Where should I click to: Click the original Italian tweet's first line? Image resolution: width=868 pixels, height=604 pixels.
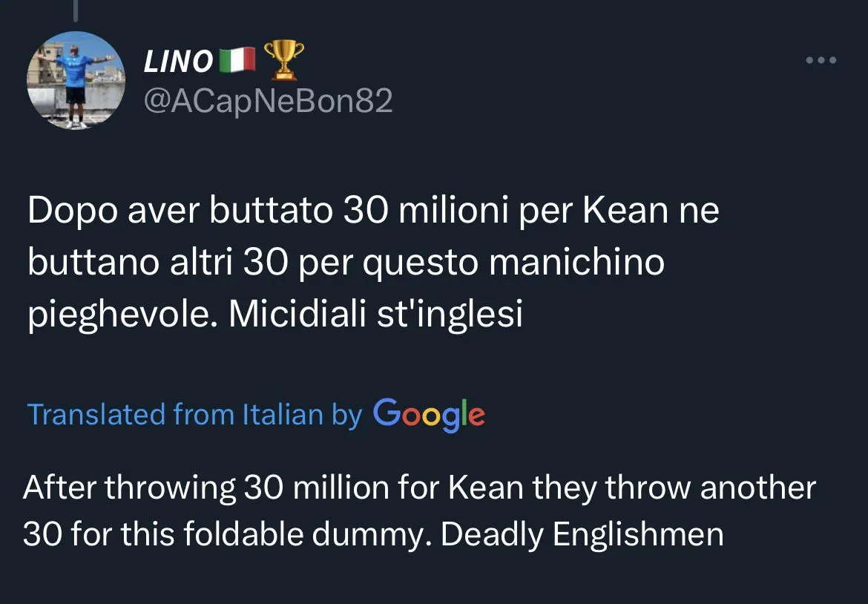[373, 212]
